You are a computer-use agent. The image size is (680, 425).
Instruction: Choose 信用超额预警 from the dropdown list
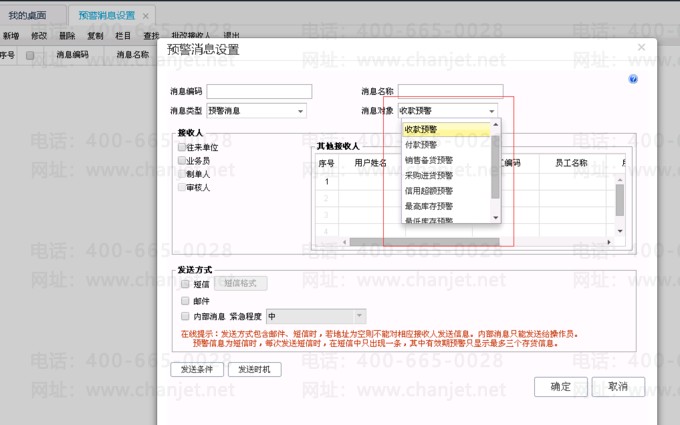[x=447, y=191]
